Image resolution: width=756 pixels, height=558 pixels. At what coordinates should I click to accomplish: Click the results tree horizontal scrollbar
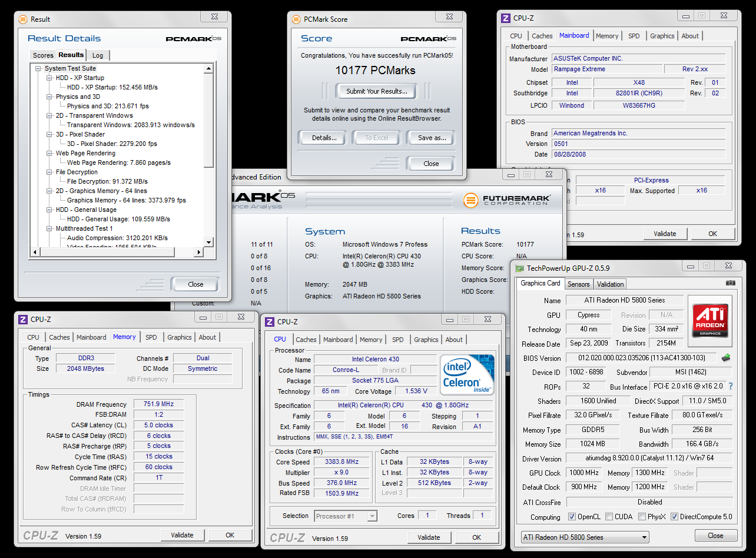(x=117, y=253)
